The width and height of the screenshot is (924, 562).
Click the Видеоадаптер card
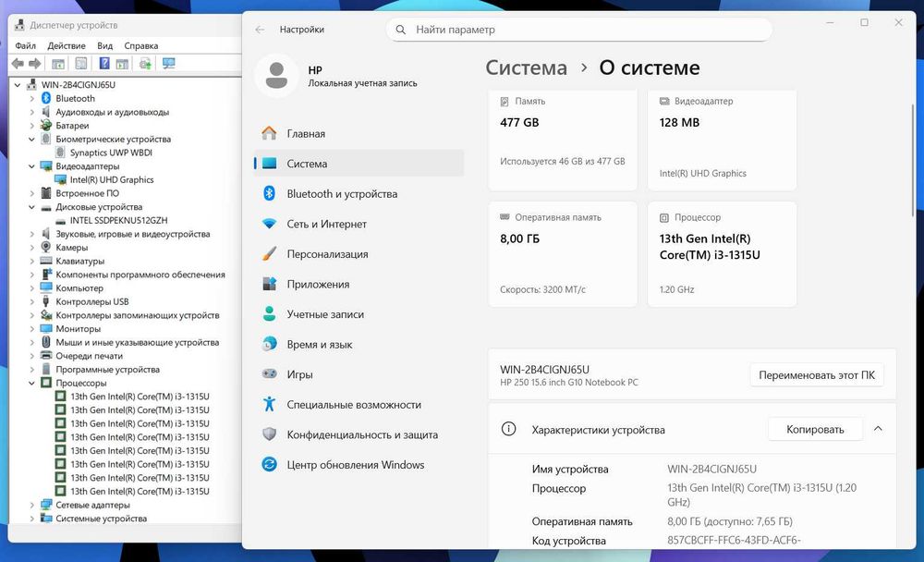tap(722, 140)
